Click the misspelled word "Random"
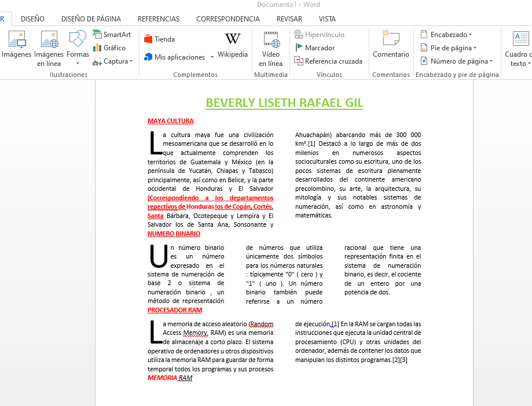The image size is (532, 406). 261,324
